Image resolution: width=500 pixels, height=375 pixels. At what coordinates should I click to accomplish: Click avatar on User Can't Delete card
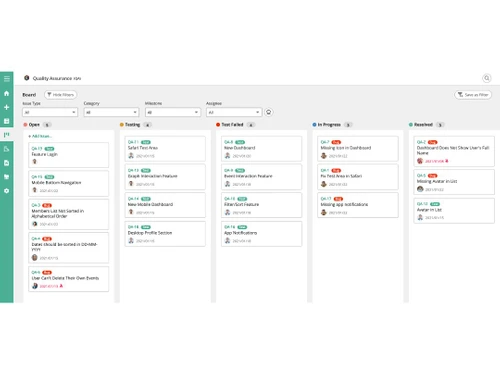click(x=35, y=286)
